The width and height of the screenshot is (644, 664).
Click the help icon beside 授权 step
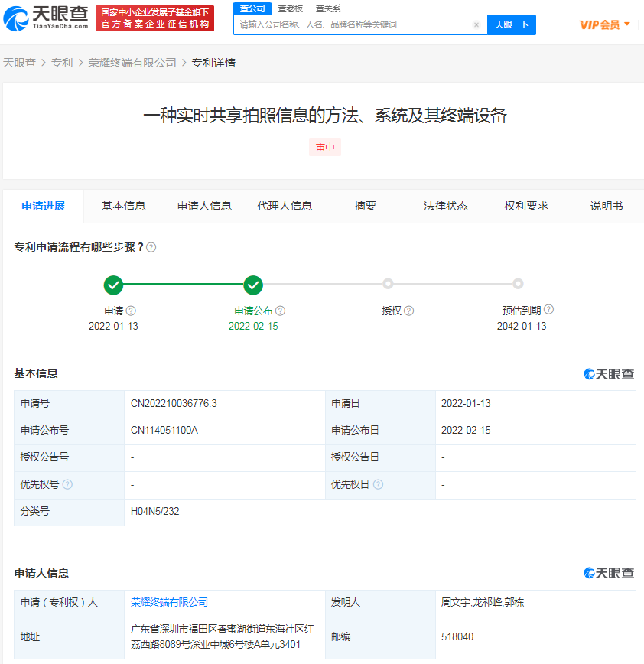[x=409, y=311]
